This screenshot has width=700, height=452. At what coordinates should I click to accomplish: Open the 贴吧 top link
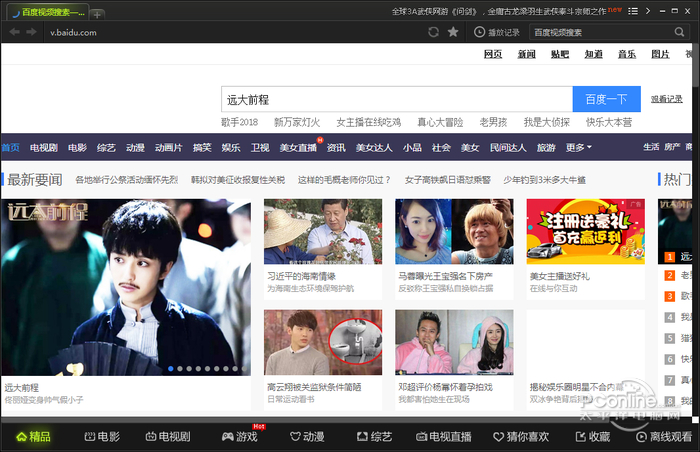click(x=560, y=54)
